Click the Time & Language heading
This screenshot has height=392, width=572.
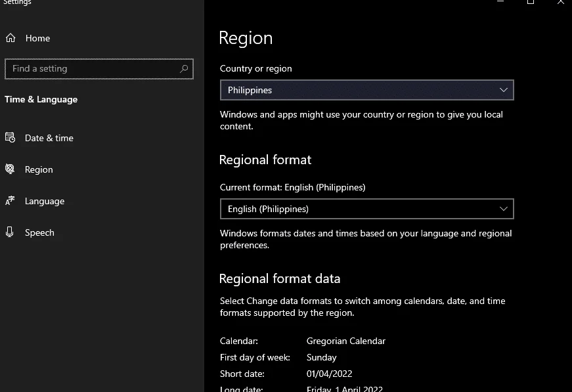41,100
